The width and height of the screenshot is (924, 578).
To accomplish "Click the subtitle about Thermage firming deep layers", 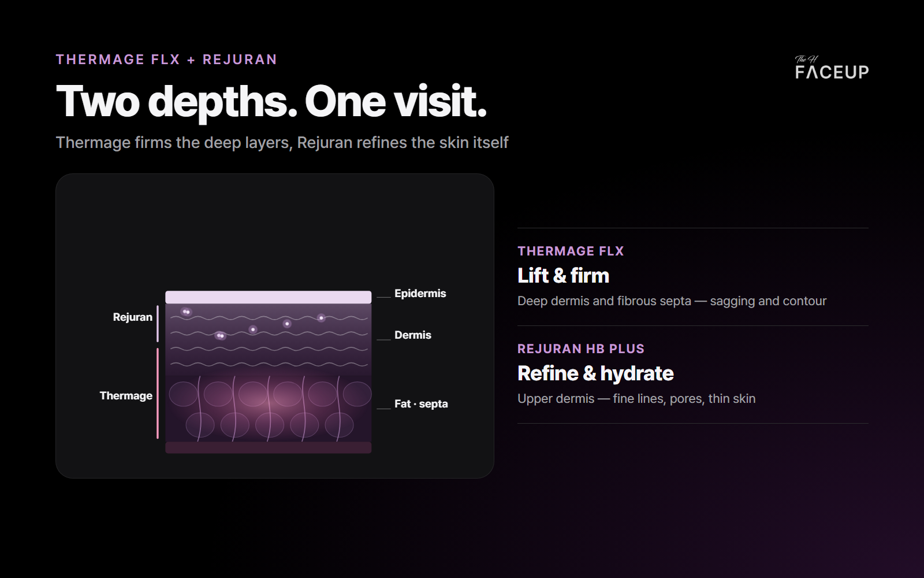I will tap(282, 143).
